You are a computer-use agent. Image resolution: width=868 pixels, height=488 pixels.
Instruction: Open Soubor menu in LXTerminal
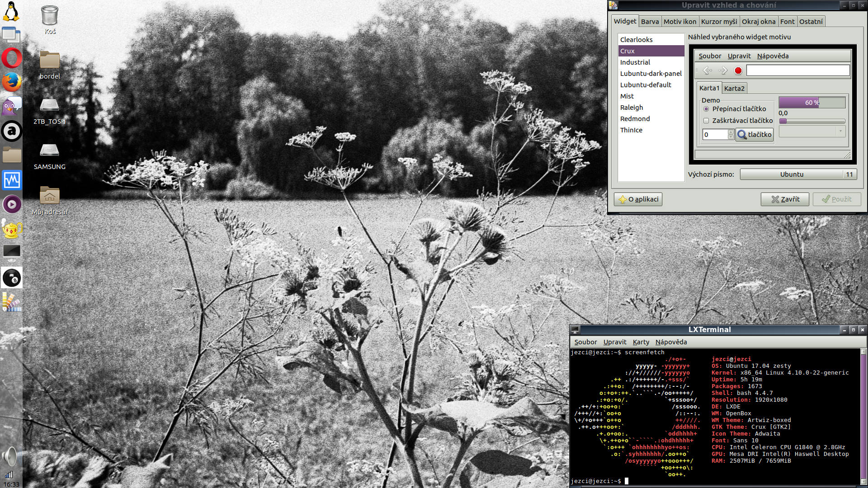click(x=585, y=342)
